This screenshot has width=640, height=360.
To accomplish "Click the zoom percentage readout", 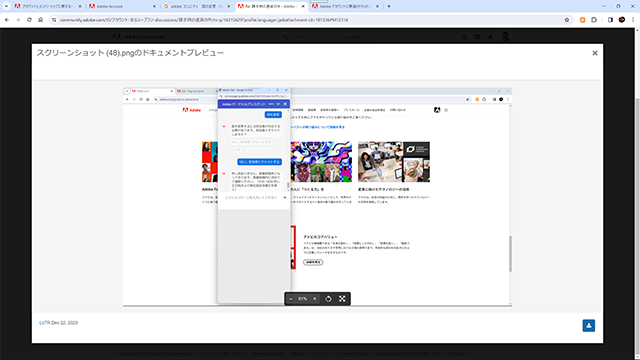I will coord(302,299).
